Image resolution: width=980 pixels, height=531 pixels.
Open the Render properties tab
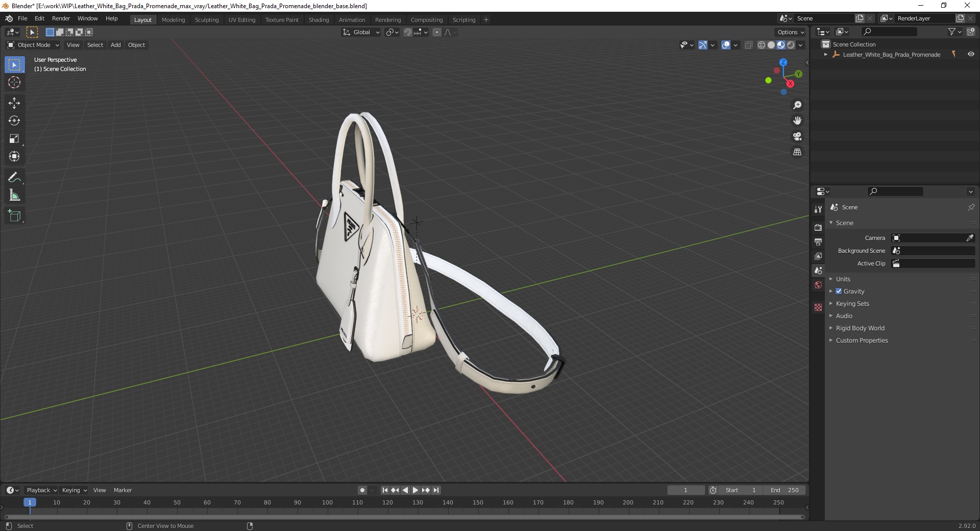[818, 227]
